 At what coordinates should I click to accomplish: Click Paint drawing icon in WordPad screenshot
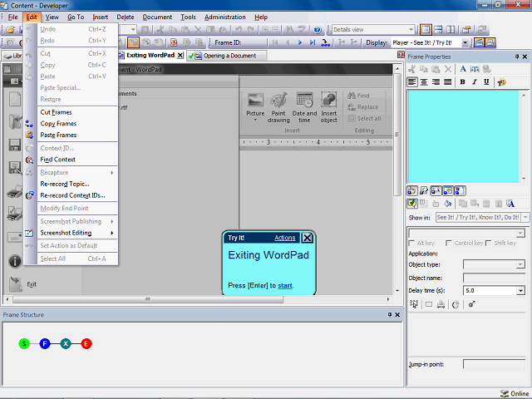pos(278,101)
